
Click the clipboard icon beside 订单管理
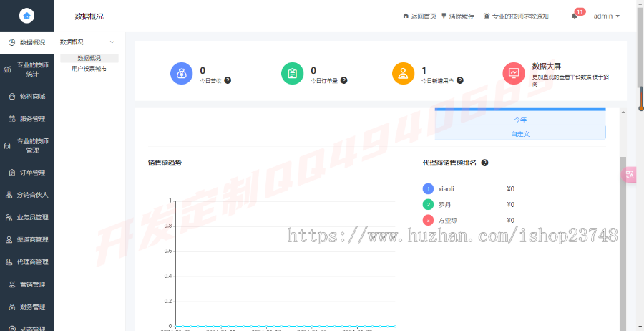coord(12,173)
